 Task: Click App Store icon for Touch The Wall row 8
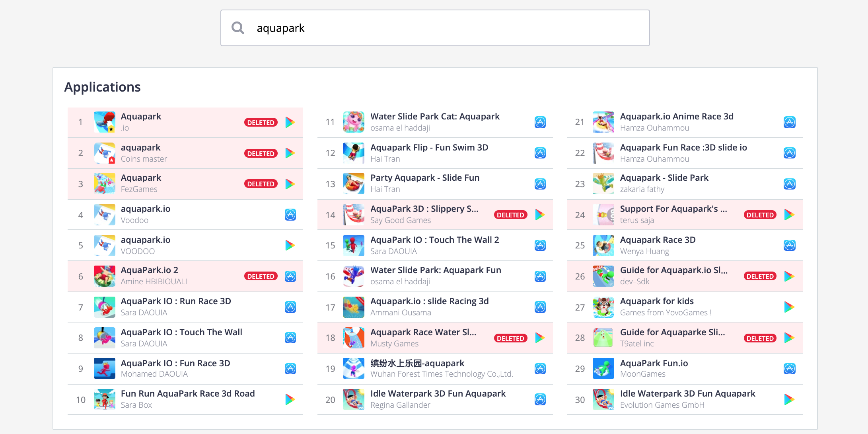[290, 338]
